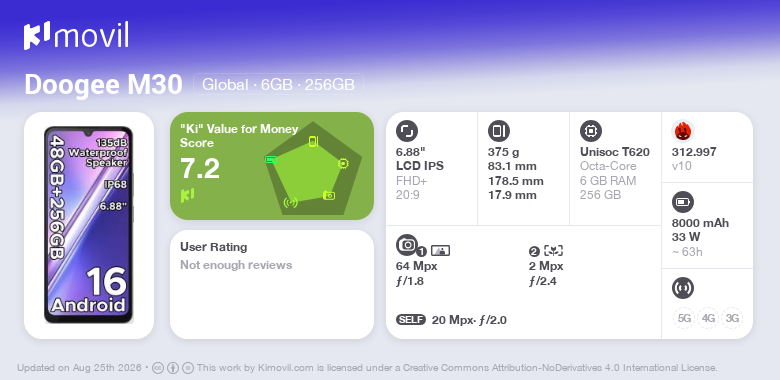The width and height of the screenshot is (780, 380).
Task: Click the Doogee M30 phone thumbnail
Action: tap(89, 225)
